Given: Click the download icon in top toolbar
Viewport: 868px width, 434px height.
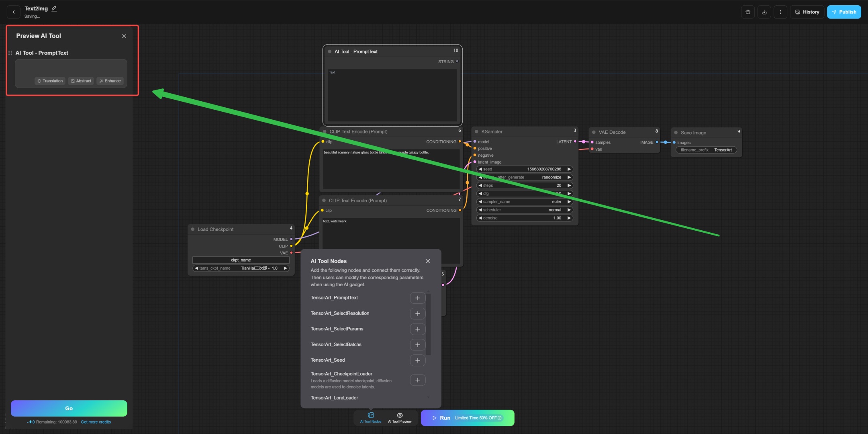Looking at the screenshot, I should 764,12.
